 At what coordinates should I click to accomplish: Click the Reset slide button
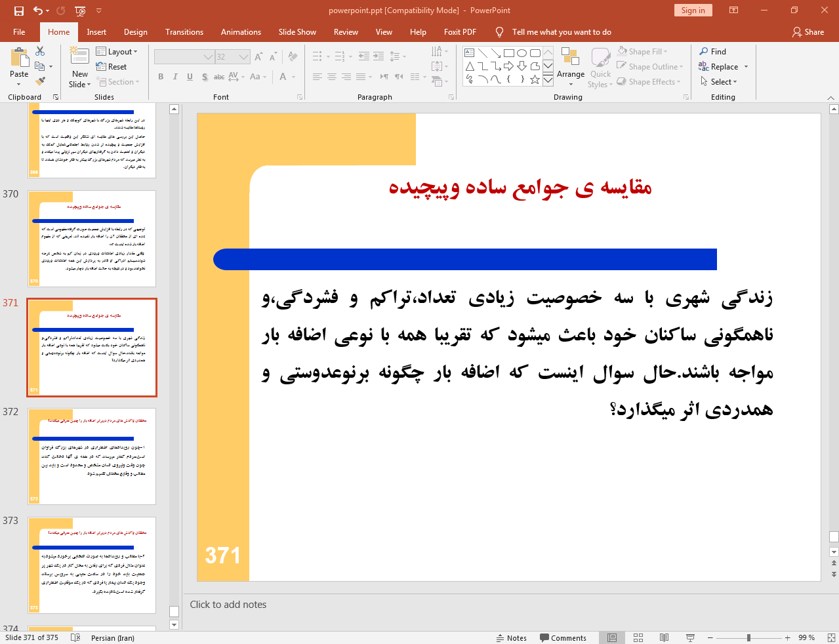pos(112,67)
